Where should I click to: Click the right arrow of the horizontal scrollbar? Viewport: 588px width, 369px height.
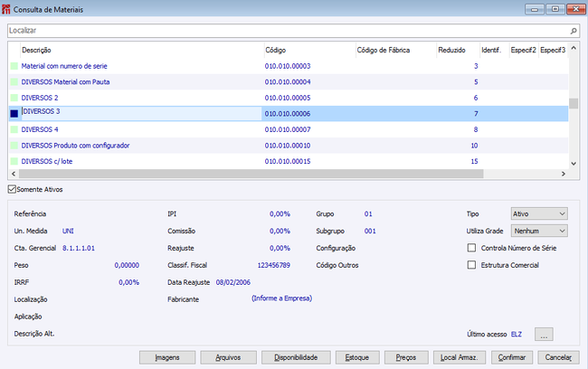(564, 174)
